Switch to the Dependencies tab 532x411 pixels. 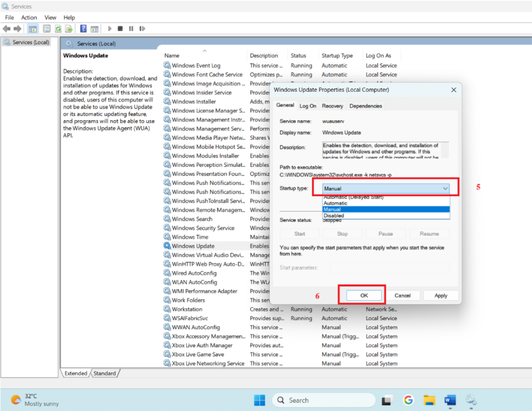(x=365, y=106)
